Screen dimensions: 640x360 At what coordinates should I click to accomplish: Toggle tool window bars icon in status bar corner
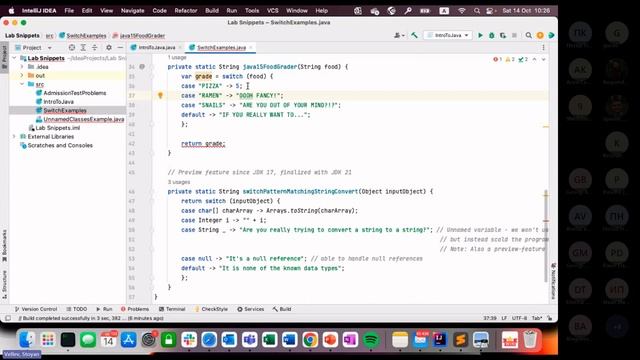(x=8, y=318)
